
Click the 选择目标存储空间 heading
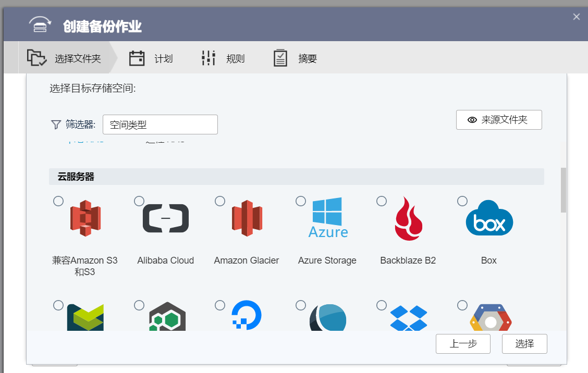click(x=93, y=88)
